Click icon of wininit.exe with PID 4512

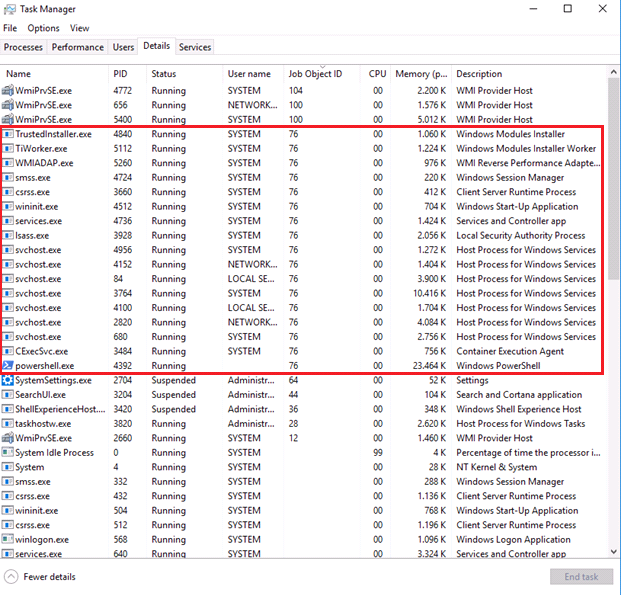point(8,207)
